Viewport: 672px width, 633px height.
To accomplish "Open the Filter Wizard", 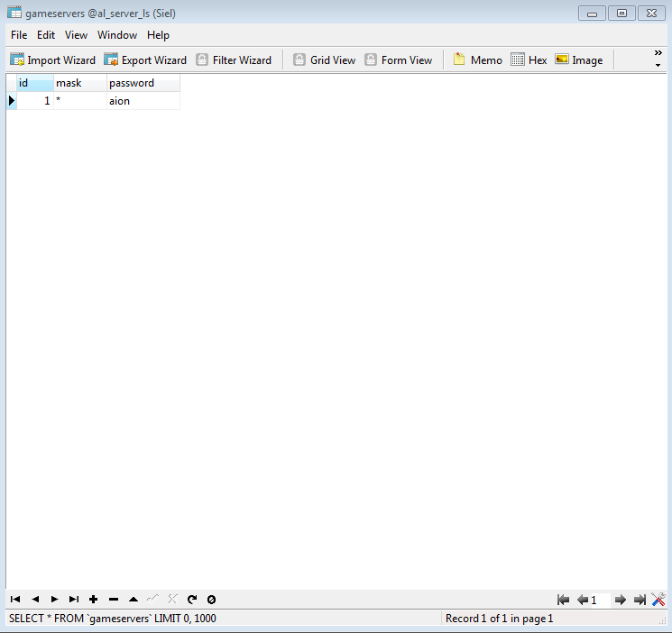I will (x=234, y=60).
